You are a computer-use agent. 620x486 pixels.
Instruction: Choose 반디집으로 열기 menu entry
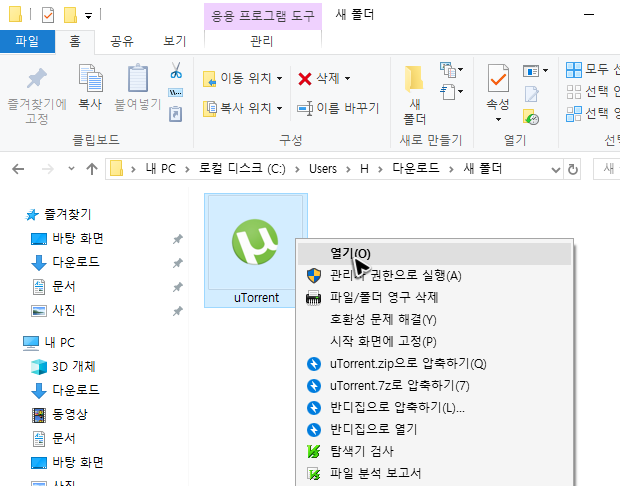point(434,429)
